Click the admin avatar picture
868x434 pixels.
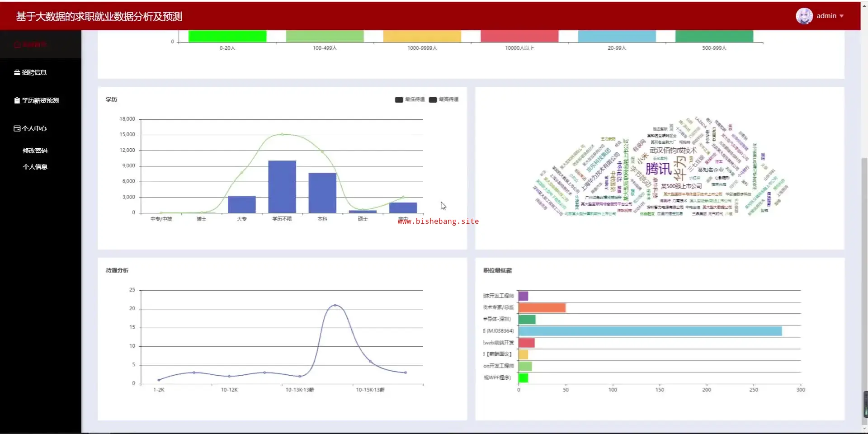click(x=804, y=16)
